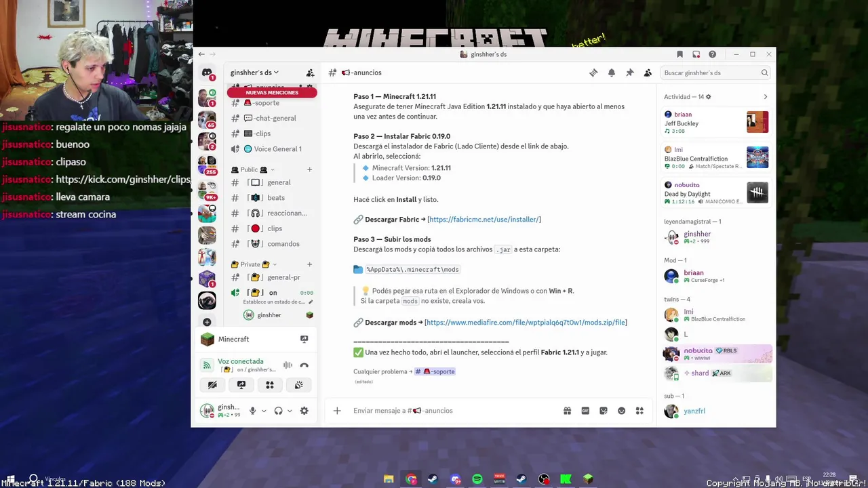Open apps launcher icon in message bar

click(x=639, y=411)
